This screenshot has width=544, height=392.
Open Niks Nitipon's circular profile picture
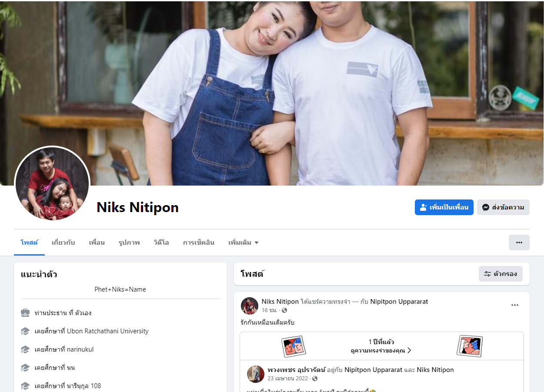52,183
